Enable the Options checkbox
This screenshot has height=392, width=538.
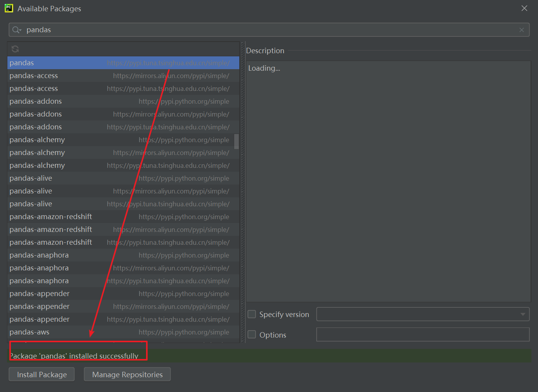[252, 335]
